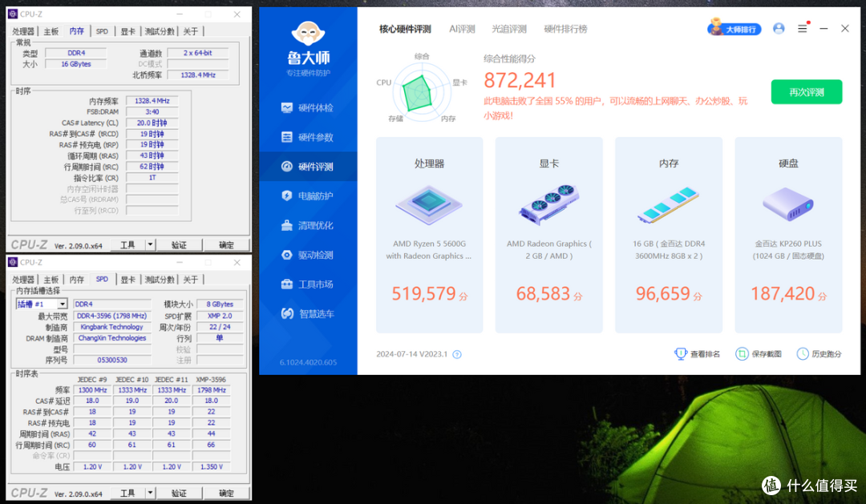The width and height of the screenshot is (866, 504).
Task: Click the 处理器 CPU chip illustration
Action: pyautogui.click(x=429, y=204)
